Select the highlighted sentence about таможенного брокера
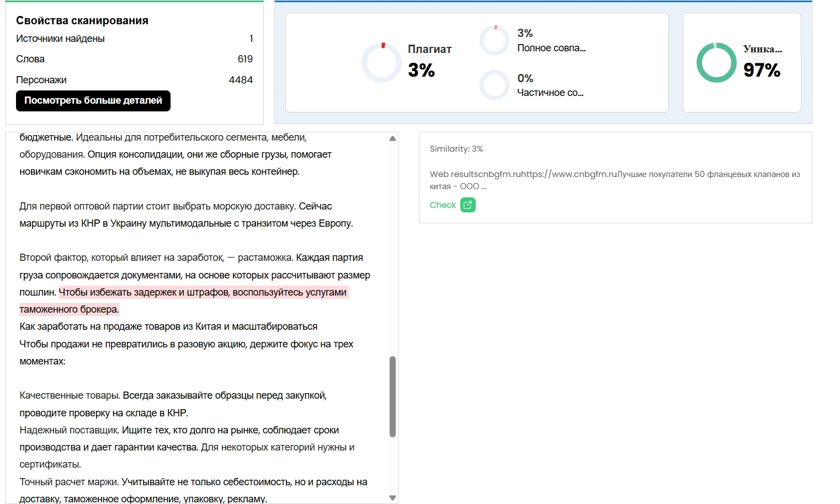Image resolution: width=840 pixels, height=504 pixels. tap(203, 293)
